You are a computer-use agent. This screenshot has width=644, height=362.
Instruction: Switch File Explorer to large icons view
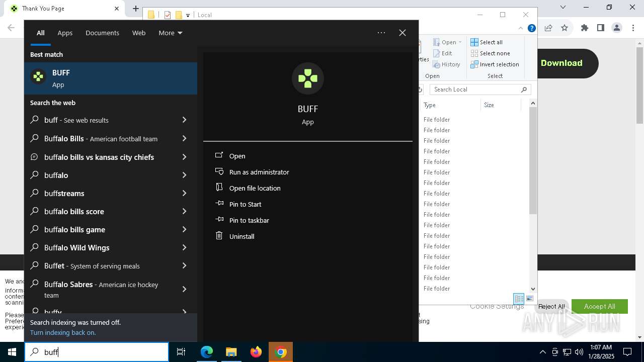pyautogui.click(x=530, y=299)
